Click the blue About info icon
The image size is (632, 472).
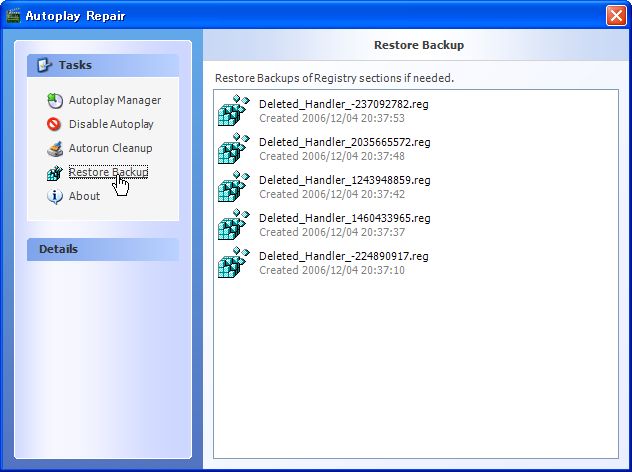coord(54,196)
